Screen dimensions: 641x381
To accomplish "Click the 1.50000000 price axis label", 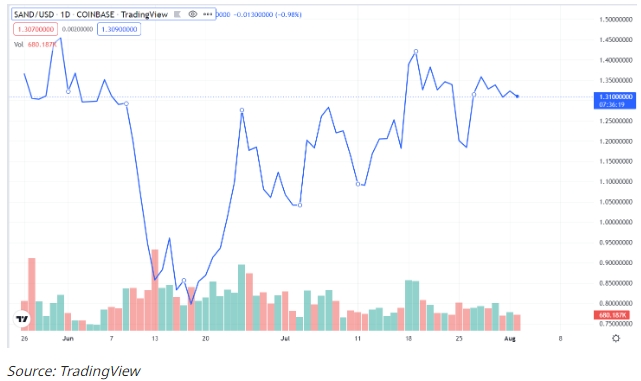I will (616, 20).
